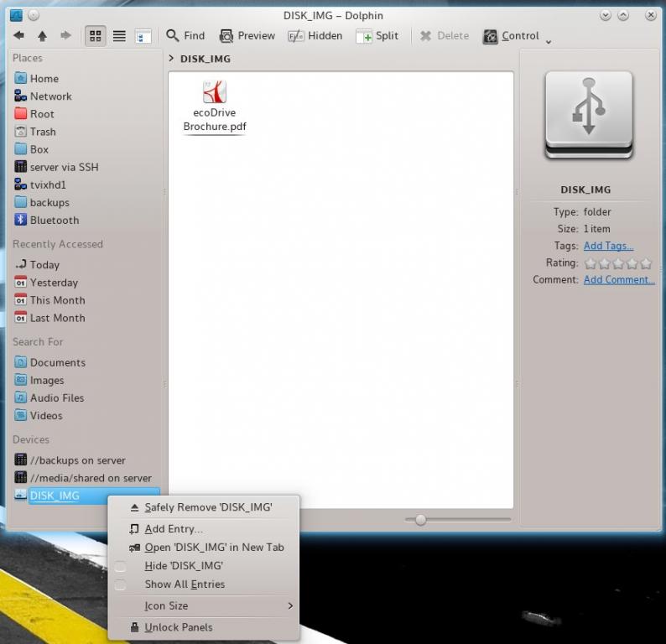Select Add Entry from context menu
Screen dimensions: 666x644
pos(174,529)
